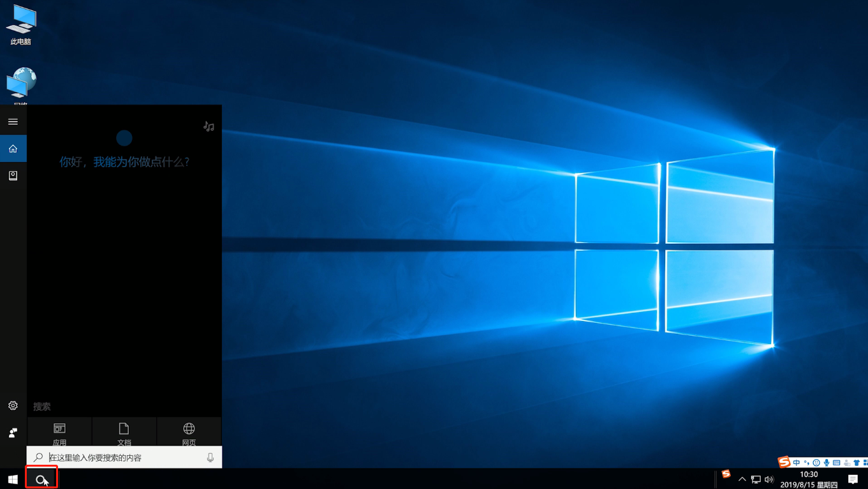Open Cortana settings gear
The width and height of the screenshot is (868, 489).
pos(13,405)
